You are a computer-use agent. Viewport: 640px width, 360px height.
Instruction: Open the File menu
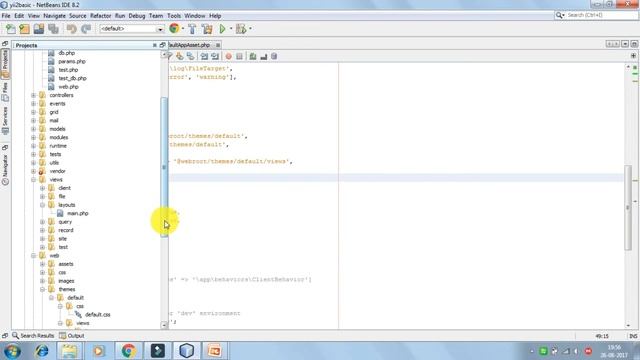click(6, 16)
